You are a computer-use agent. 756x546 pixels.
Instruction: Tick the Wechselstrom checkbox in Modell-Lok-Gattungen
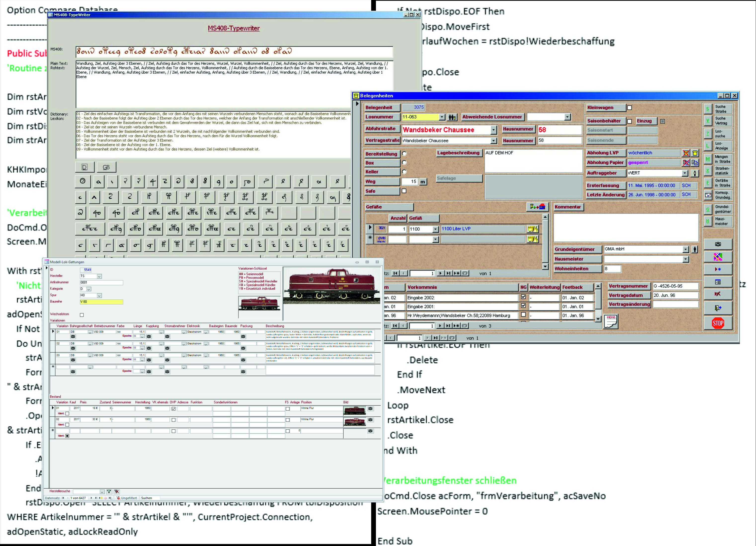[x=82, y=315]
